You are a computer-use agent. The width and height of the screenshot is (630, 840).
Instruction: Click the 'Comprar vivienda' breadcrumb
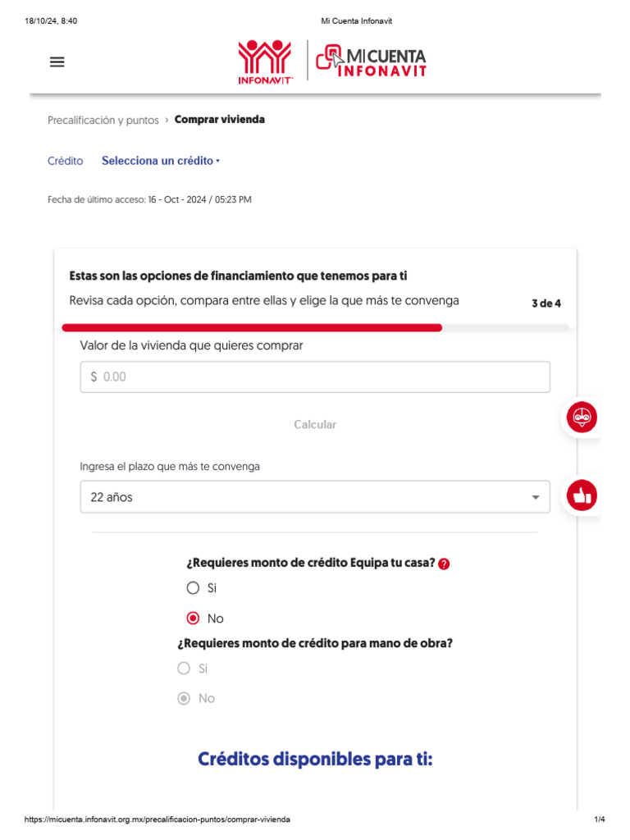pyautogui.click(x=220, y=120)
